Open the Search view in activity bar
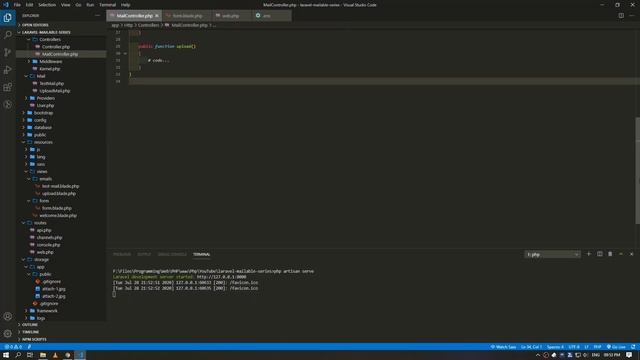This screenshot has height=360, width=640. click(x=8, y=35)
